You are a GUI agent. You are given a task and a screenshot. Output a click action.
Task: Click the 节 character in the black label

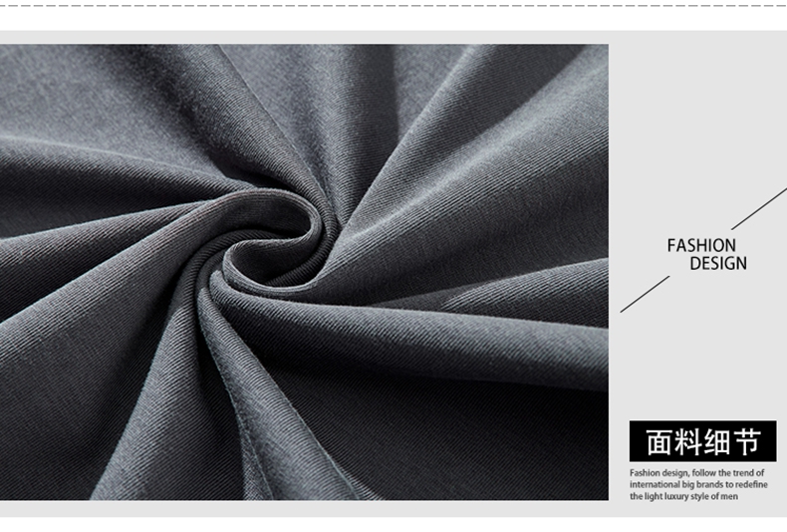[746, 441]
